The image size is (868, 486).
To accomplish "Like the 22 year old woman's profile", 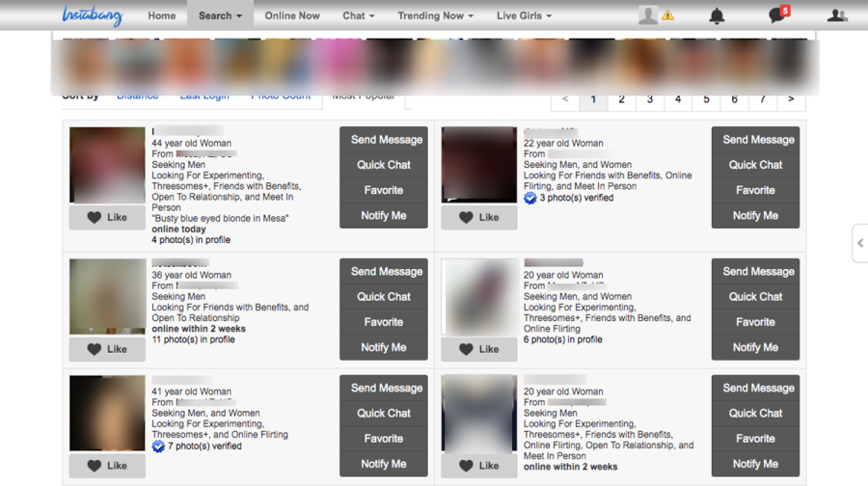I will point(479,218).
